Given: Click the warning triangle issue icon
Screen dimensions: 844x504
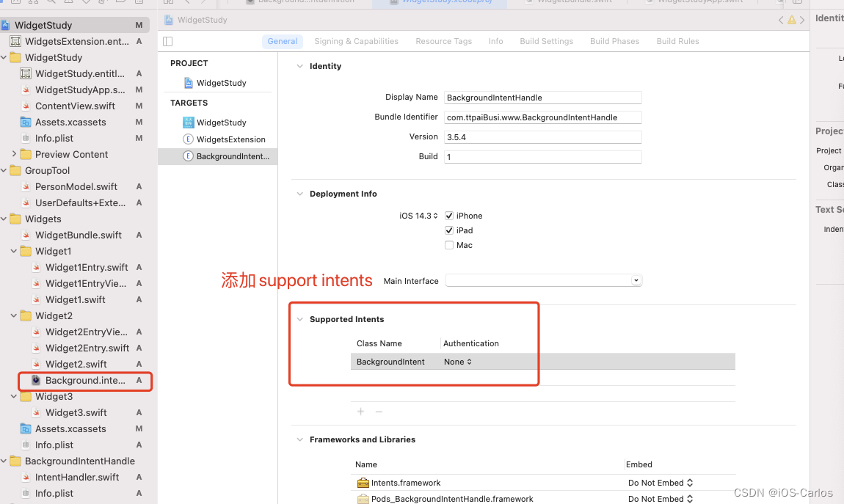Looking at the screenshot, I should pos(791,20).
